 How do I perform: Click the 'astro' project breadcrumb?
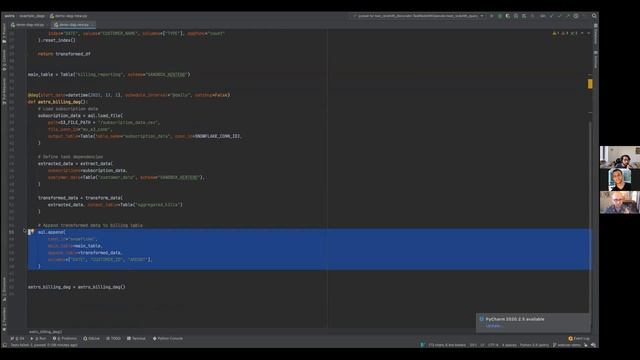tap(9, 16)
